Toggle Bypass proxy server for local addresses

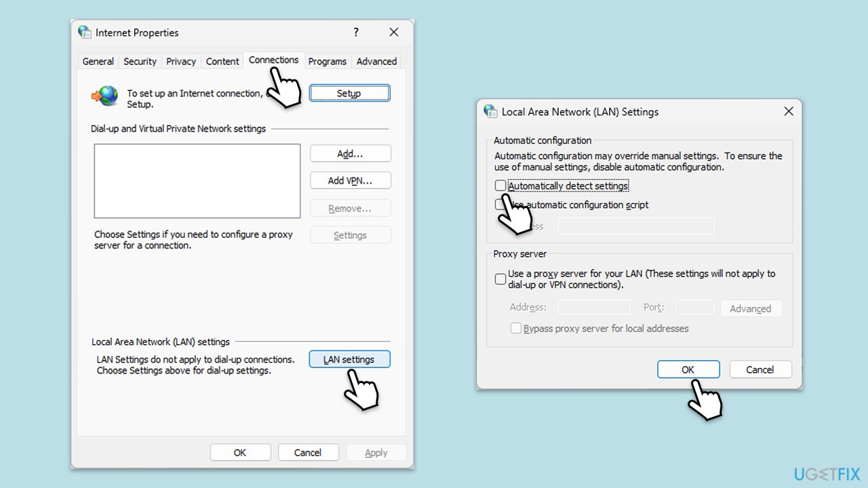(516, 328)
